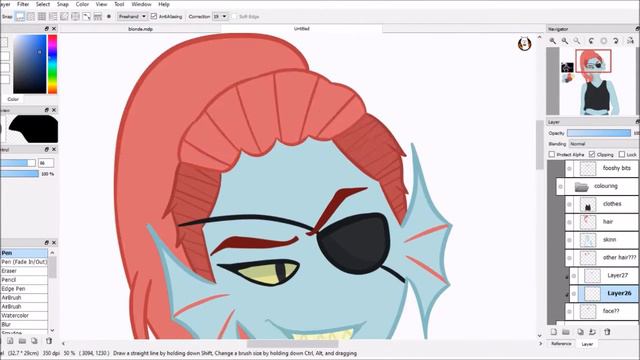
Task: Open the Snap menu
Action: point(62,4)
